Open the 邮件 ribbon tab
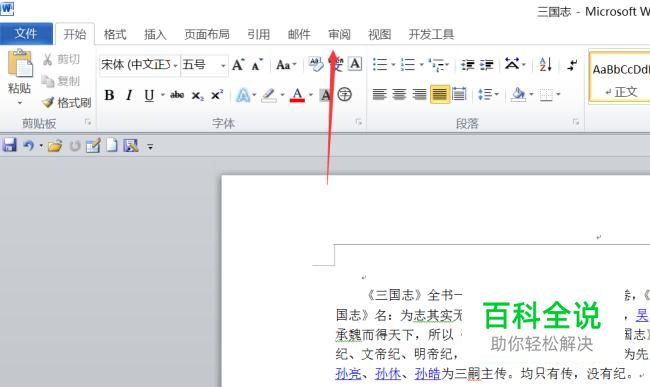Screen dimensions: 650x387 [299, 34]
